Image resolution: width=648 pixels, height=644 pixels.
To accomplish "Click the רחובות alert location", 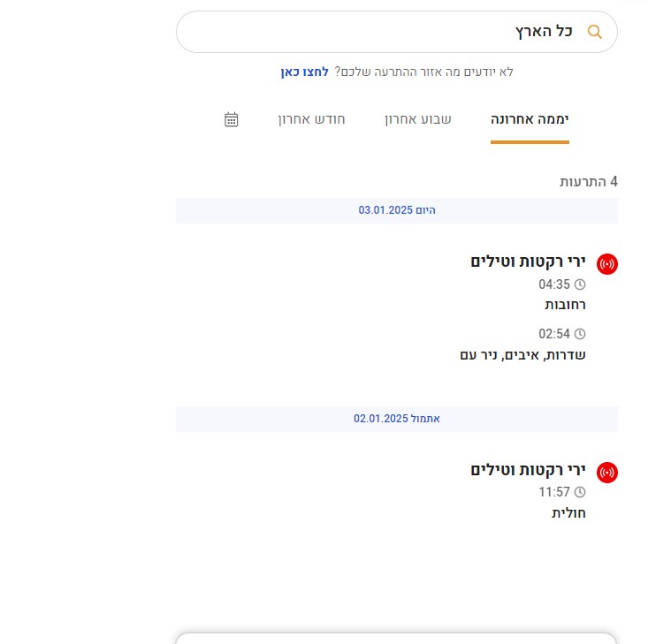I will coord(565,305).
